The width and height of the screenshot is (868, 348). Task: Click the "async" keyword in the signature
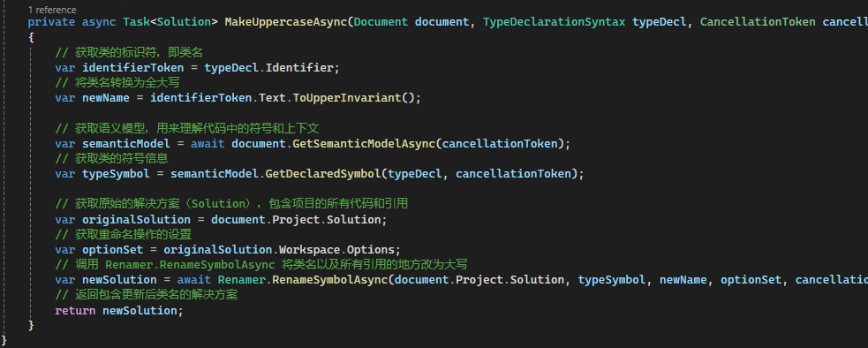[99, 22]
